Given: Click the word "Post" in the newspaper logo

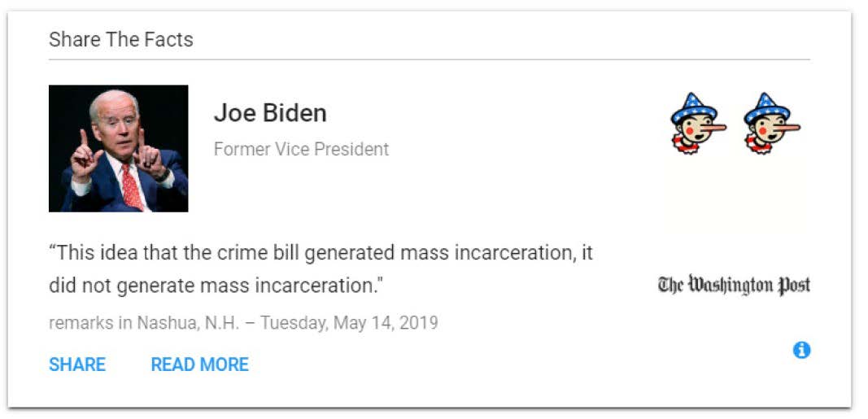Looking at the screenshot, I should pyautogui.click(x=794, y=285).
